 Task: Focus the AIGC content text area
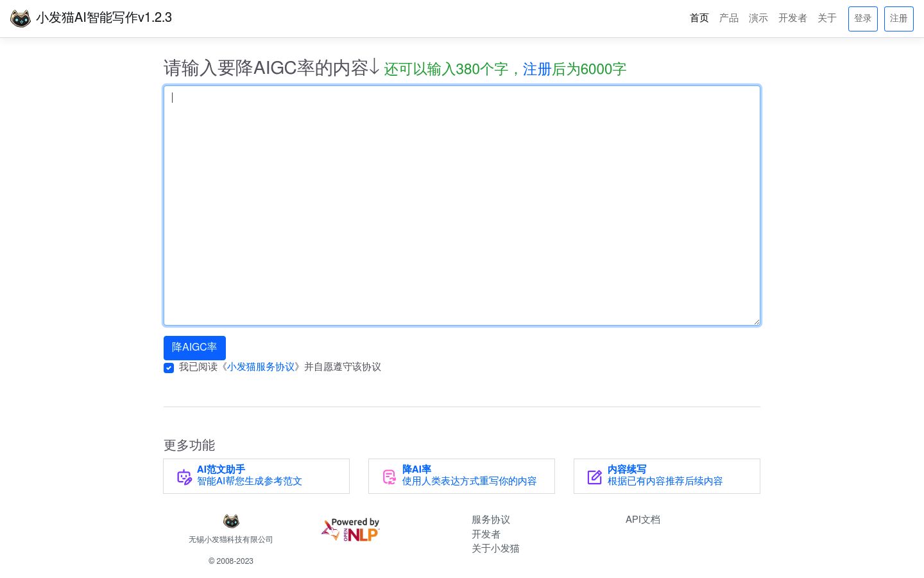462,206
